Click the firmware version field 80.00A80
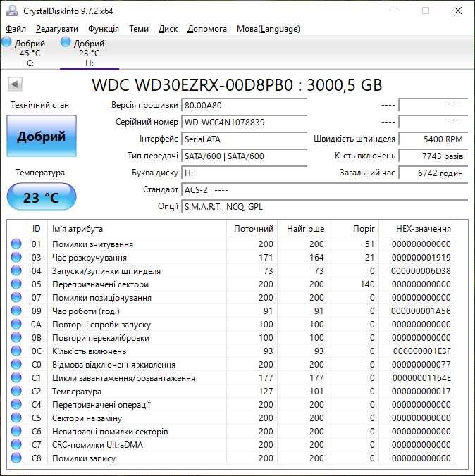The image size is (475, 476). click(x=245, y=106)
